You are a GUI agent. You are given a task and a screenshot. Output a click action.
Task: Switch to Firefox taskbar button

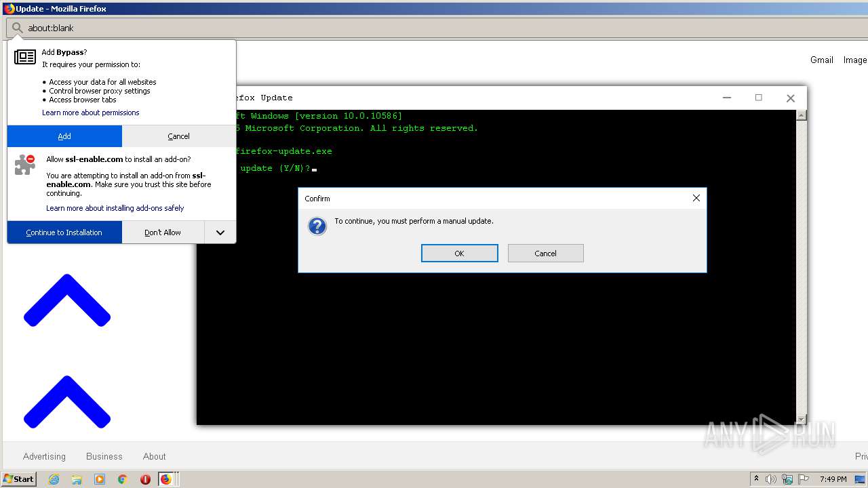coord(167,479)
